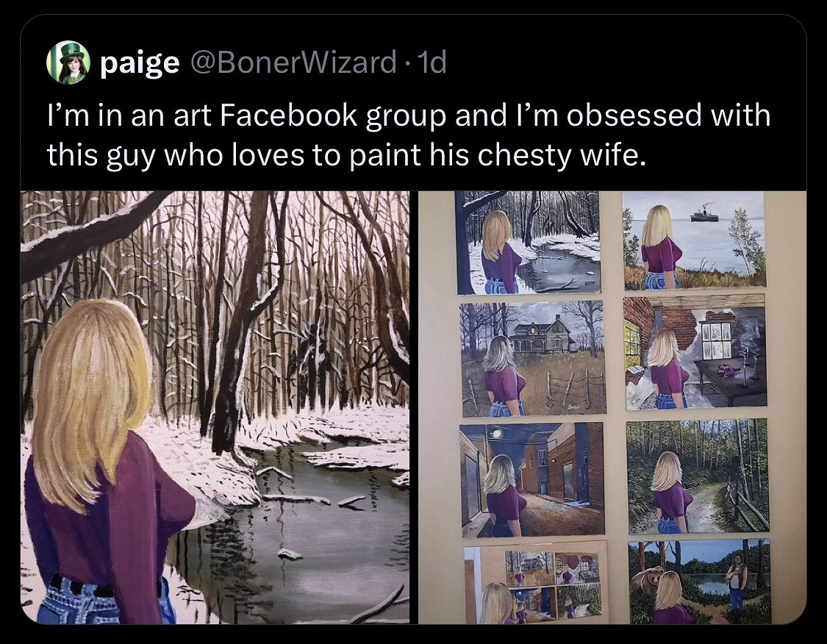827x644 pixels.
Task: Click the broken brick wall room painting
Action: click(695, 352)
